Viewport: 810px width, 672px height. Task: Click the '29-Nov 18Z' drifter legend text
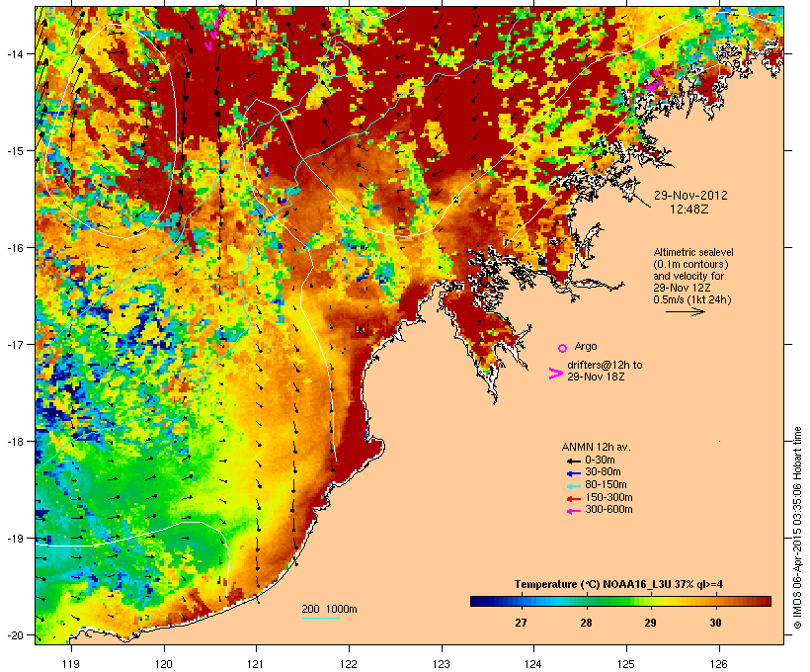pos(596,377)
